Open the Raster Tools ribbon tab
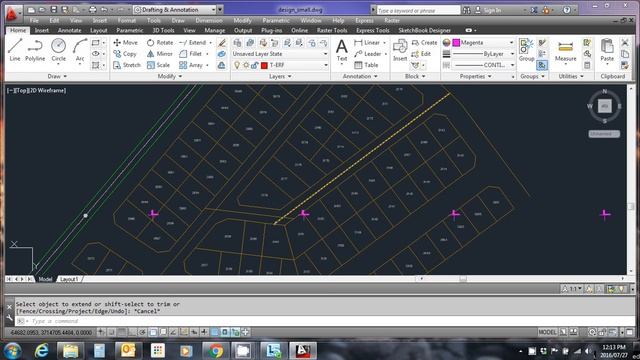Screen dimensions: 640x360 click(332, 30)
